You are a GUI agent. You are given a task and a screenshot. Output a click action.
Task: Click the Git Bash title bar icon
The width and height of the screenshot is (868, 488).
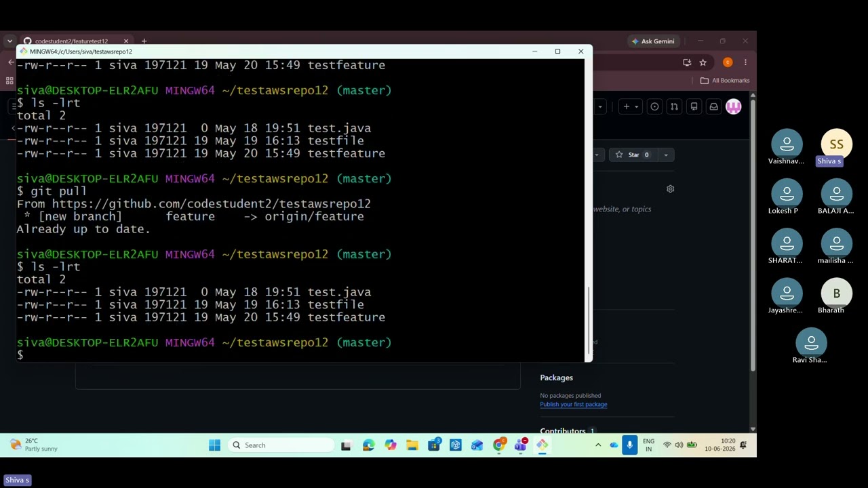coord(24,52)
